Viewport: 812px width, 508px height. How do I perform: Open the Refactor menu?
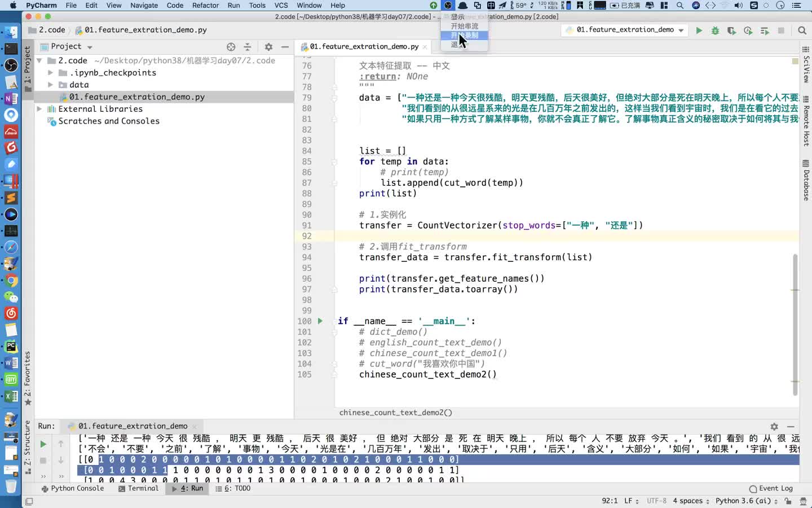click(205, 5)
